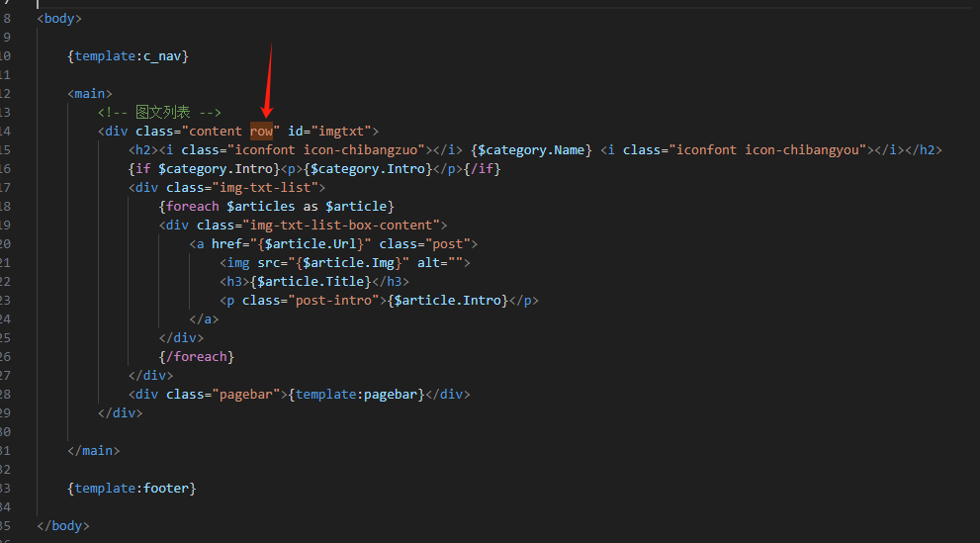Click the closing {/foreach} tag

click(x=196, y=356)
